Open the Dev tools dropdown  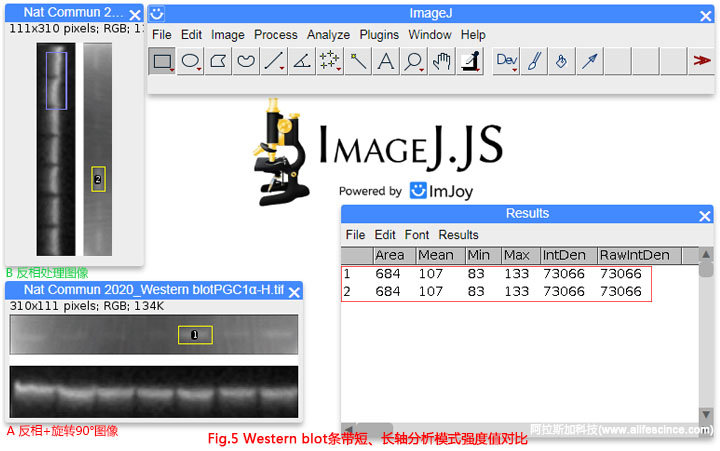point(507,62)
